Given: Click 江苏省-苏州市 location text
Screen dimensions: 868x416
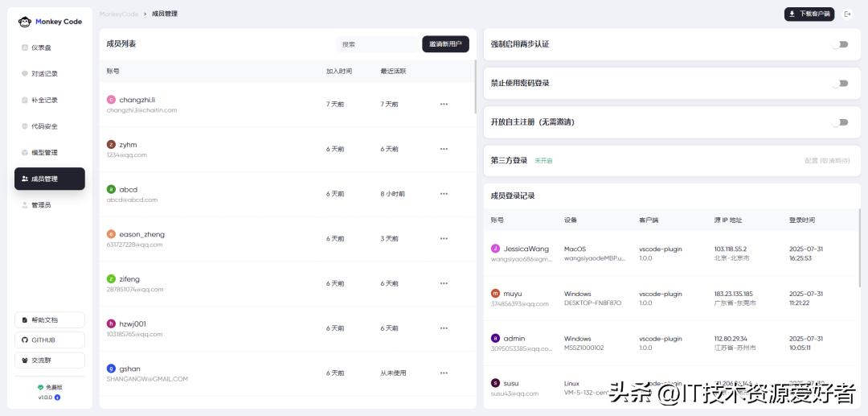Looking at the screenshot, I should tap(735, 348).
